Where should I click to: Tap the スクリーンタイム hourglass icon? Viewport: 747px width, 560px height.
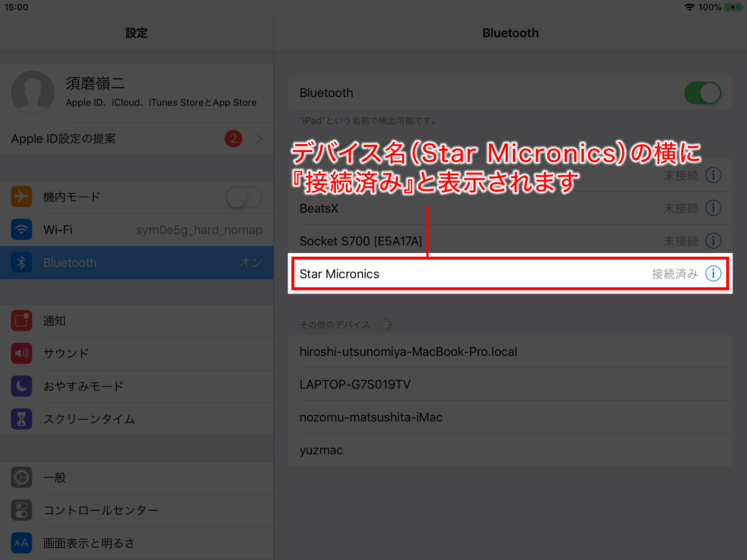[22, 419]
